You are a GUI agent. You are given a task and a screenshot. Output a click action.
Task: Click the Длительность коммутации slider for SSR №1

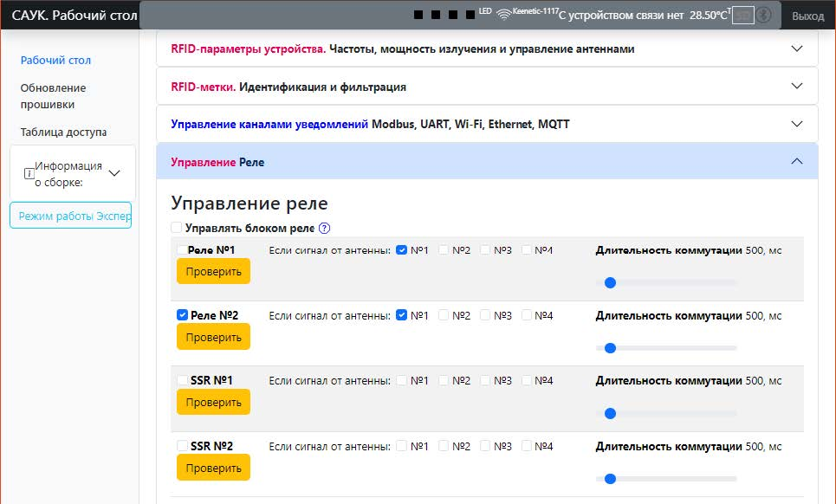click(666, 413)
